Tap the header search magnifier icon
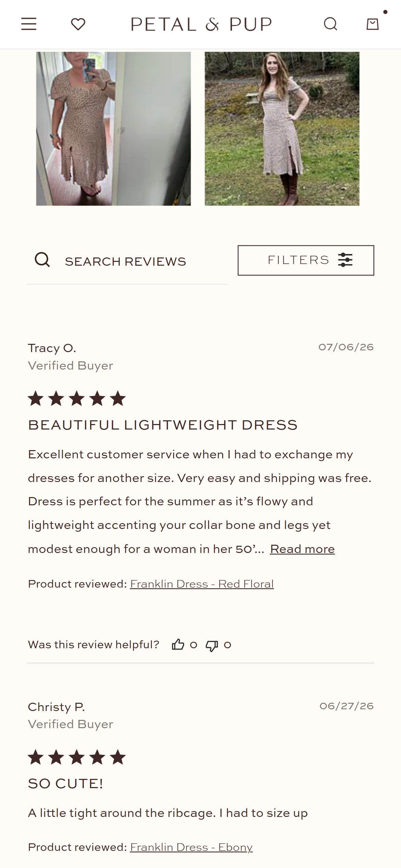The width and height of the screenshot is (401, 868). click(330, 24)
